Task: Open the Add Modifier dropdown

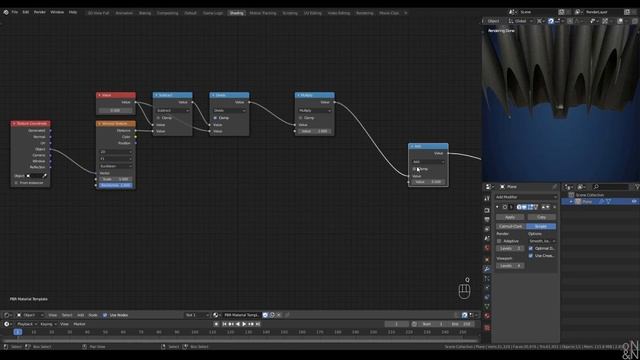Action: (x=526, y=197)
